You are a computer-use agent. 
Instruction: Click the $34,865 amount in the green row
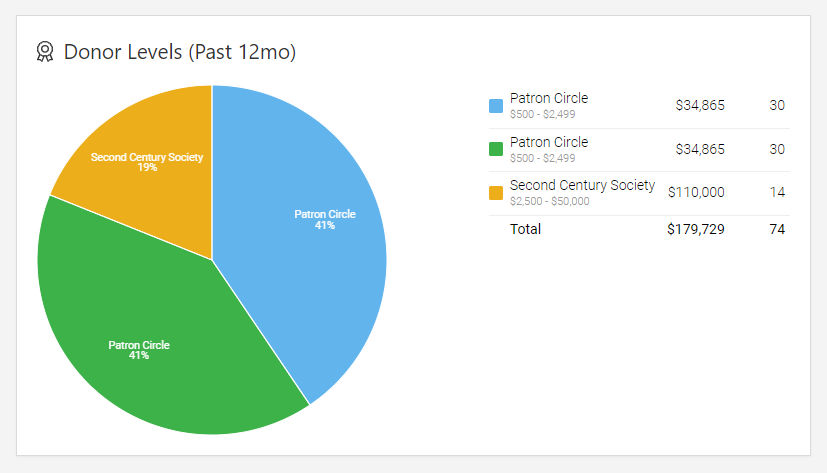pos(700,149)
